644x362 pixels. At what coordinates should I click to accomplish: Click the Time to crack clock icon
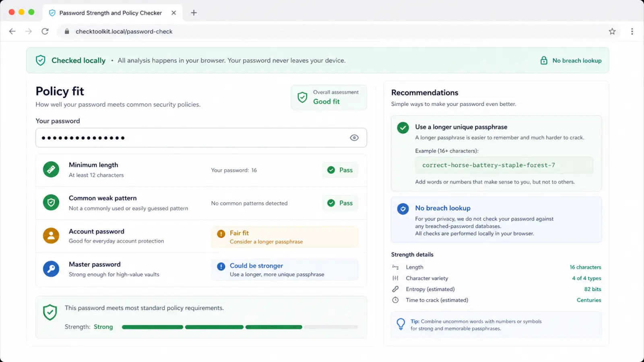[395, 300]
